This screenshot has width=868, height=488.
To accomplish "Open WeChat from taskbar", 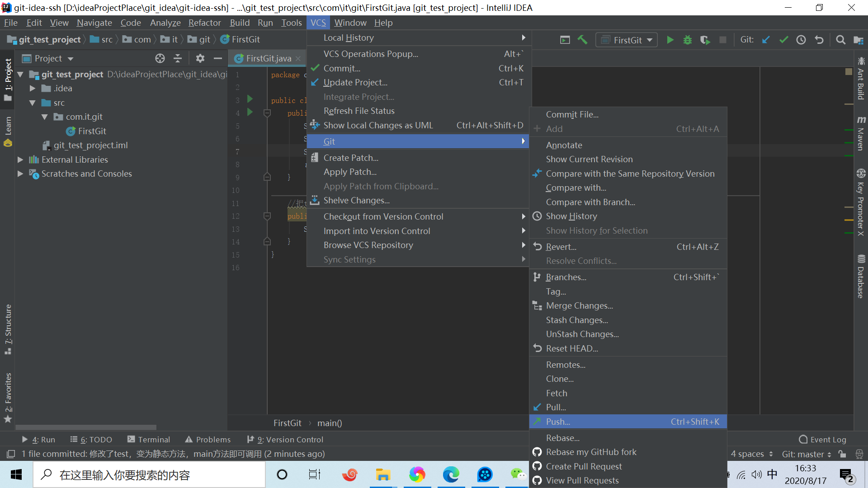I will pyautogui.click(x=518, y=474).
